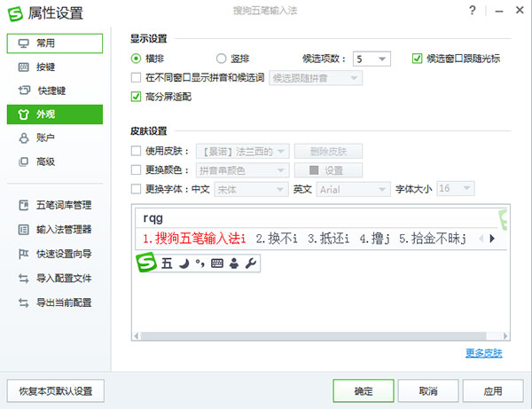
Task: Enable 更换字体 checkbox
Action: pos(136,189)
